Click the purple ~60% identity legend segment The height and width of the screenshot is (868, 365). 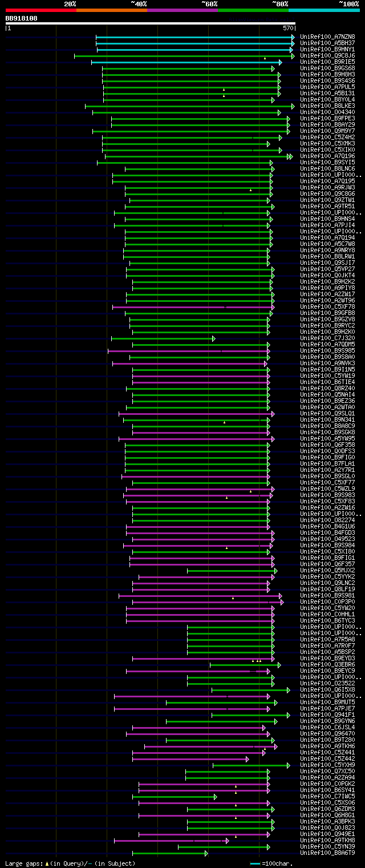coord(182,10)
